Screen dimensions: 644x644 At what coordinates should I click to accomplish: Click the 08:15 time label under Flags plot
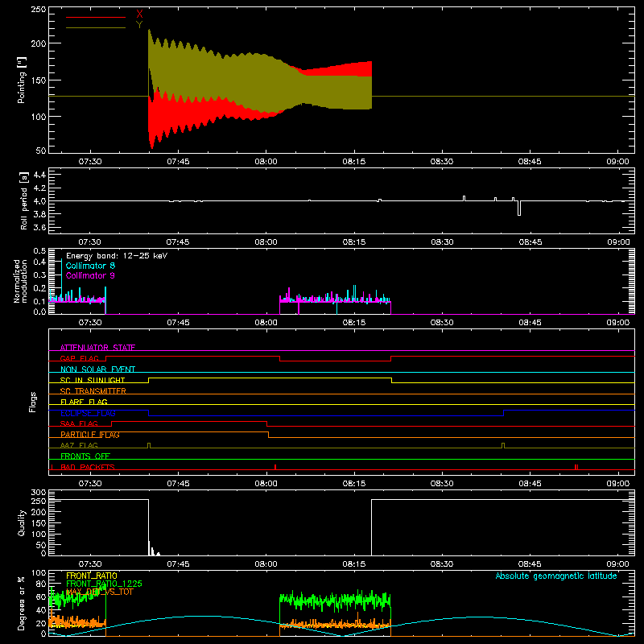pos(354,484)
